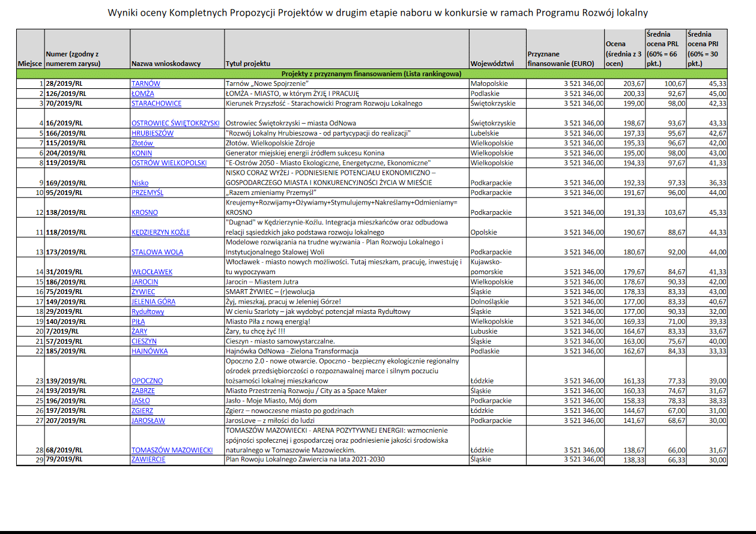Open the JELENIA GÓRA link
The image size is (756, 534).
click(x=153, y=301)
